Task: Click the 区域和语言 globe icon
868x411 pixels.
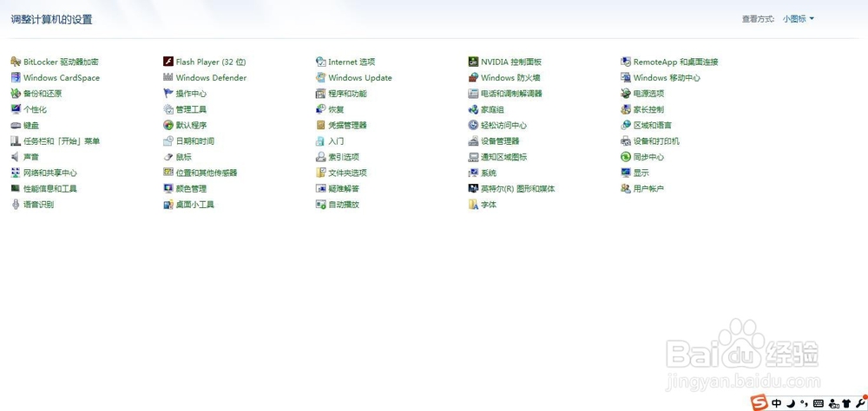Action: (x=626, y=125)
